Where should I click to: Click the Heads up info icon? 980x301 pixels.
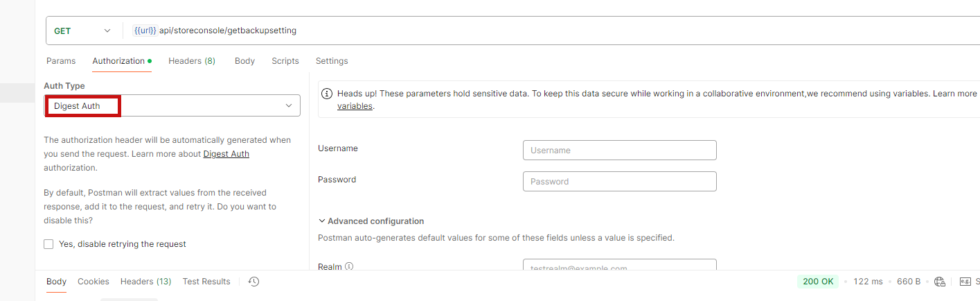click(328, 93)
